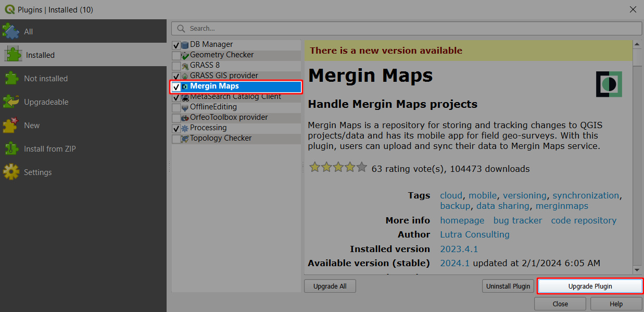Open the Install from ZIP tab
Viewport: 644px width, 312px height.
click(83, 148)
